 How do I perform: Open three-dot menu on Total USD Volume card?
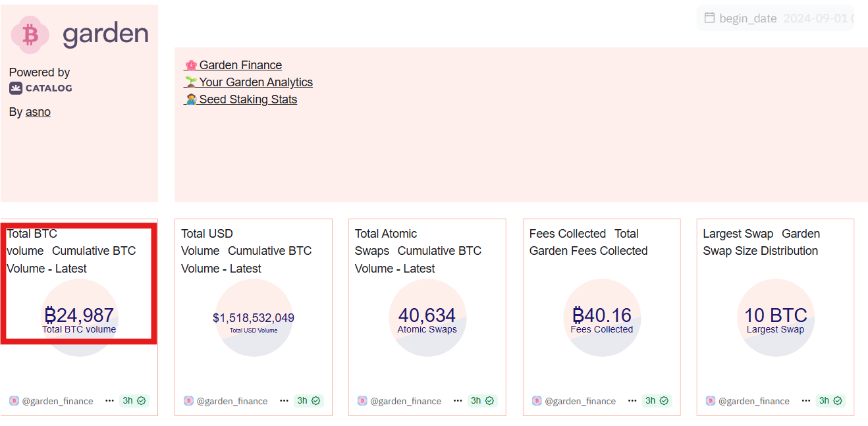[x=284, y=400]
